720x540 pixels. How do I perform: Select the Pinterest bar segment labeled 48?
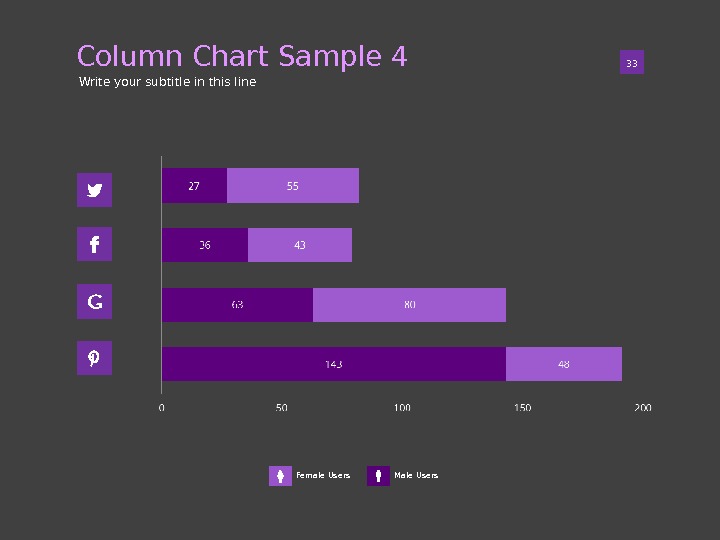(564, 364)
